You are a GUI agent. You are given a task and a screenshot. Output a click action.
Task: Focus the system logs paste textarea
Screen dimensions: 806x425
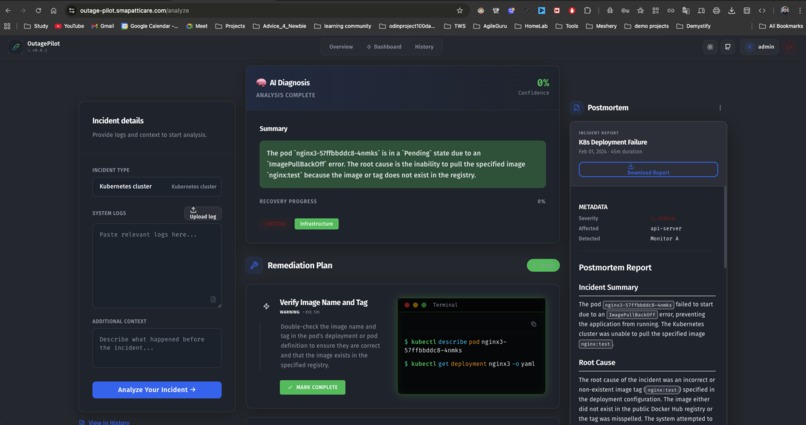[157, 266]
